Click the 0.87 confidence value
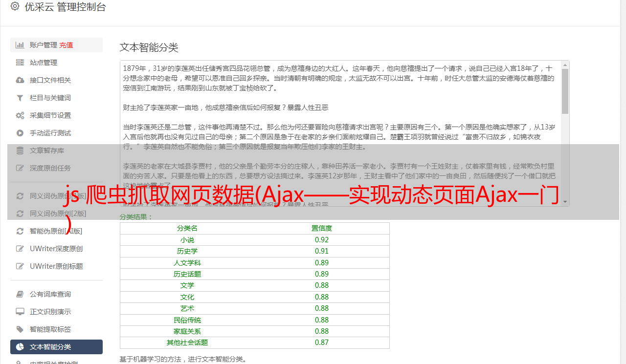 click(x=322, y=343)
